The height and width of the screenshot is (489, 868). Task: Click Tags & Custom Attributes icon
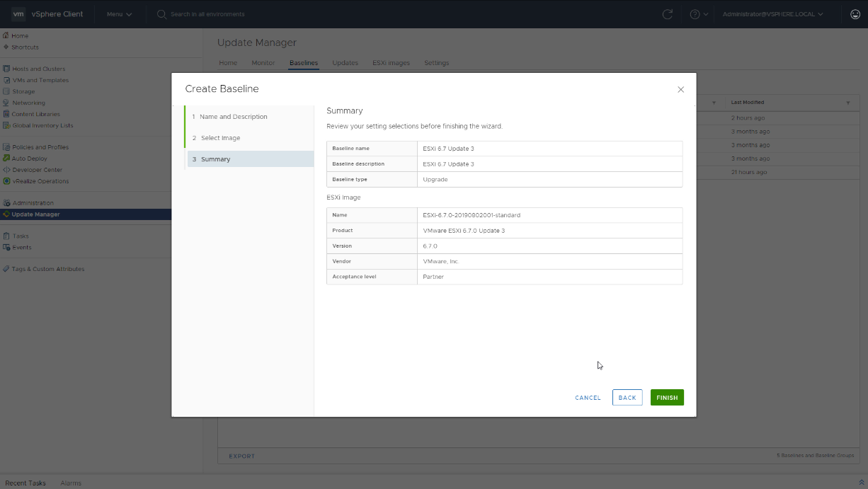coord(6,269)
